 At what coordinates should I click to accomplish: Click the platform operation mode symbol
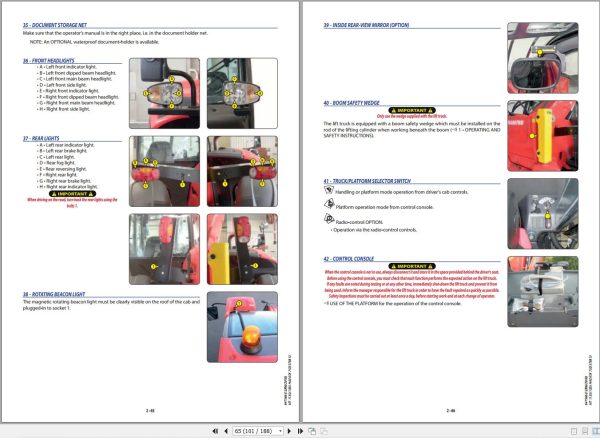(329, 204)
